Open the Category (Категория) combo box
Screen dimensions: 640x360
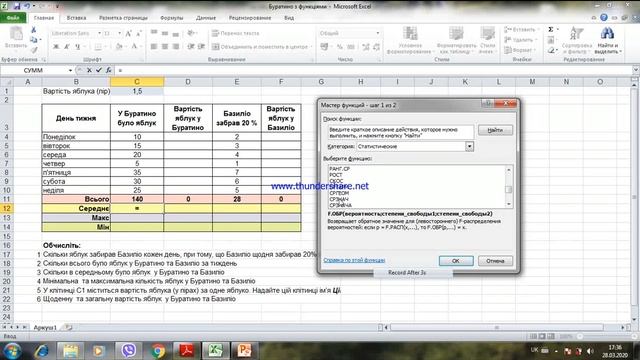pos(469,146)
